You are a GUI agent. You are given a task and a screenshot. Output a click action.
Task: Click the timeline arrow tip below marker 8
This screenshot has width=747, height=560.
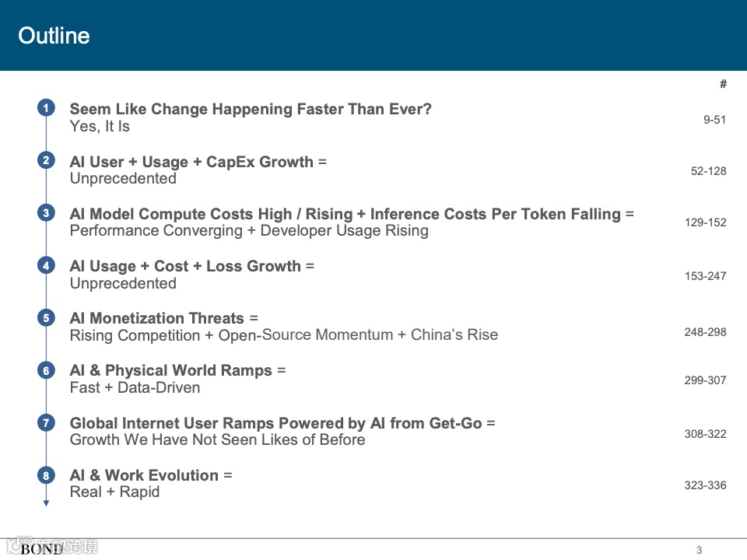(x=46, y=503)
